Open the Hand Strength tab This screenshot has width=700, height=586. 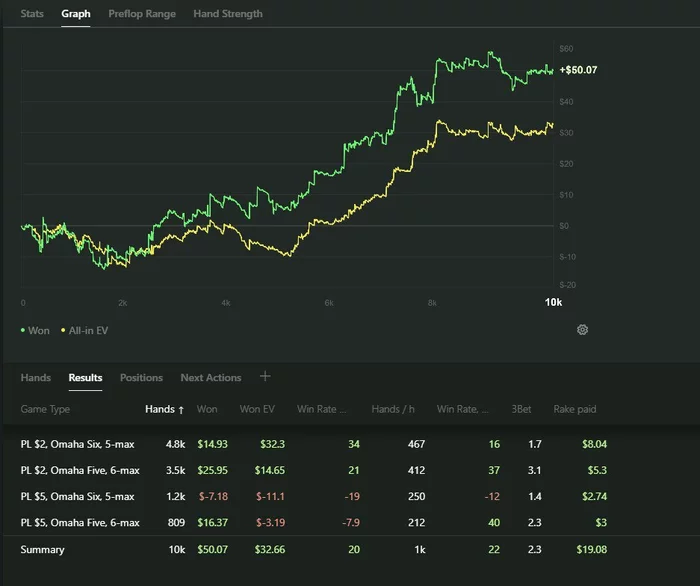pyautogui.click(x=228, y=14)
